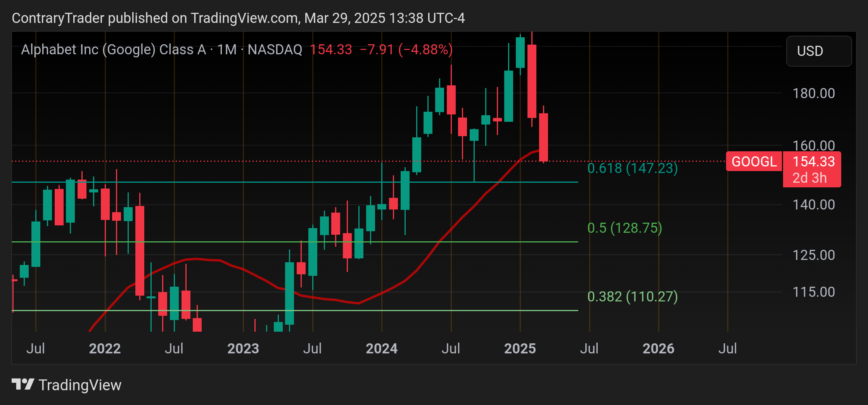Click the 140.00 price axis label
868x405 pixels.
(x=813, y=205)
